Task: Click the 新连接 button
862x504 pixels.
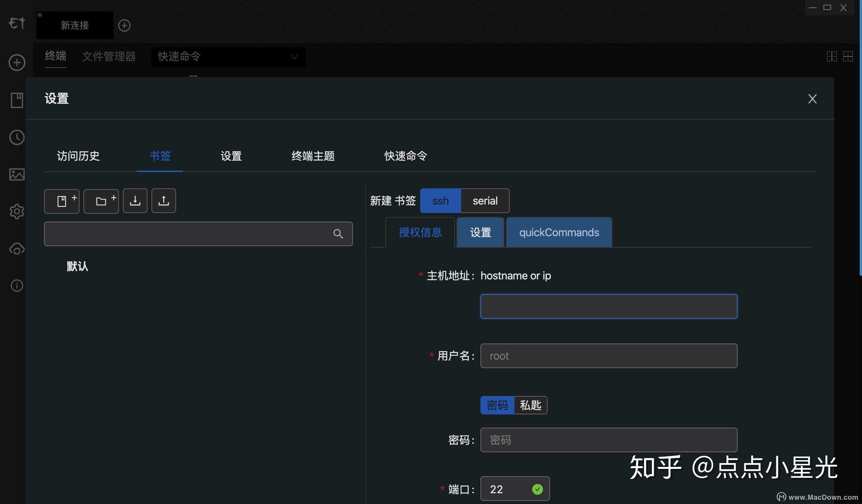Action: (x=75, y=25)
